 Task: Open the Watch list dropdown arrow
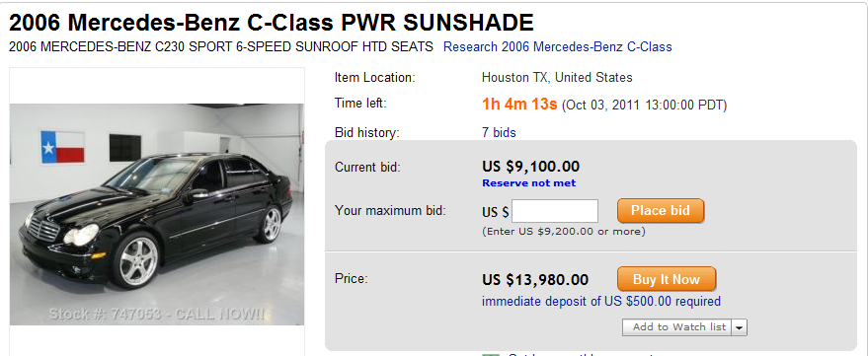click(x=739, y=327)
